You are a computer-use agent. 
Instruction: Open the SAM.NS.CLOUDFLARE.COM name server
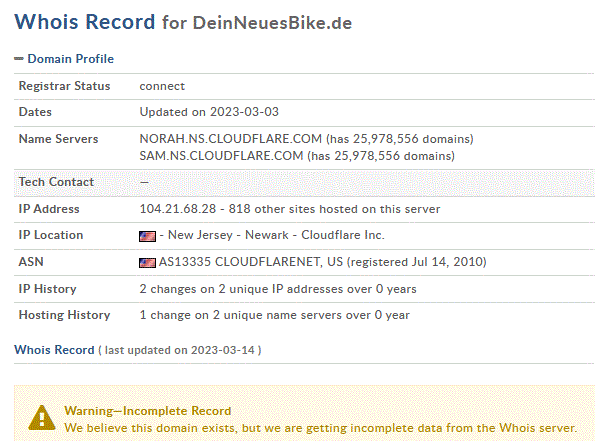pos(221,156)
